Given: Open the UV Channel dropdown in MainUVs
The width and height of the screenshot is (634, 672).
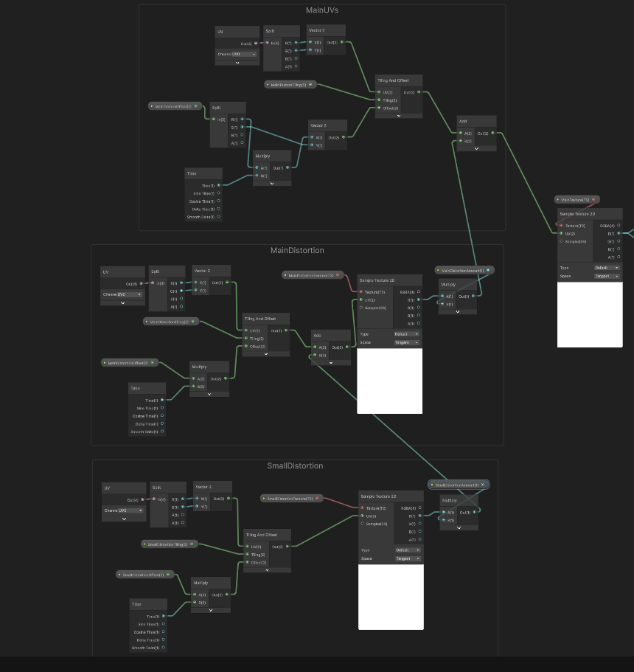Looking at the screenshot, I should 237,54.
